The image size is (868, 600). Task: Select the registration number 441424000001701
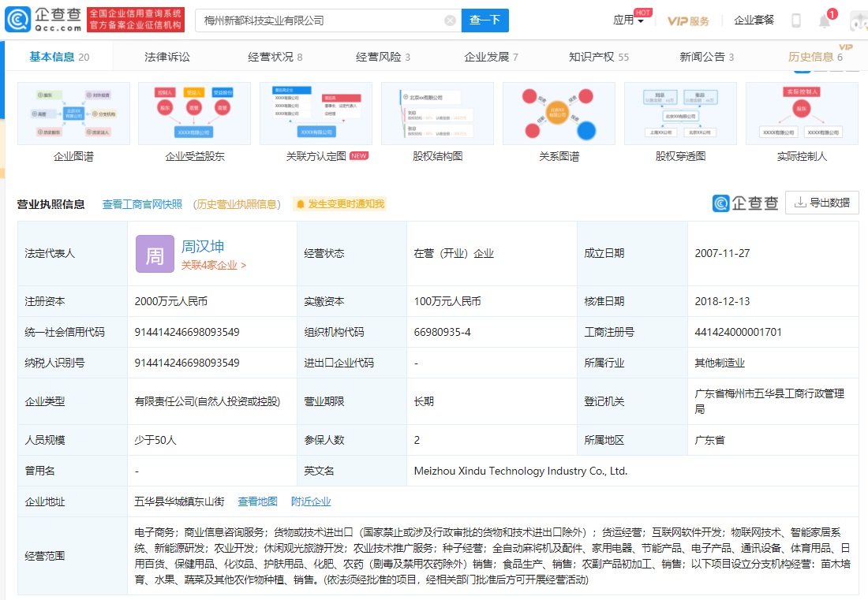click(738, 333)
